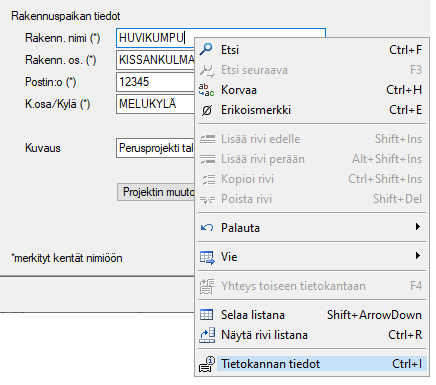Click the Vie menu label

click(229, 257)
